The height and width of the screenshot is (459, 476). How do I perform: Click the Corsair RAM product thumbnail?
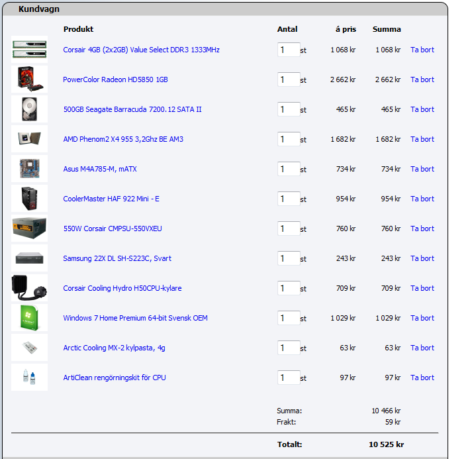[x=29, y=50]
